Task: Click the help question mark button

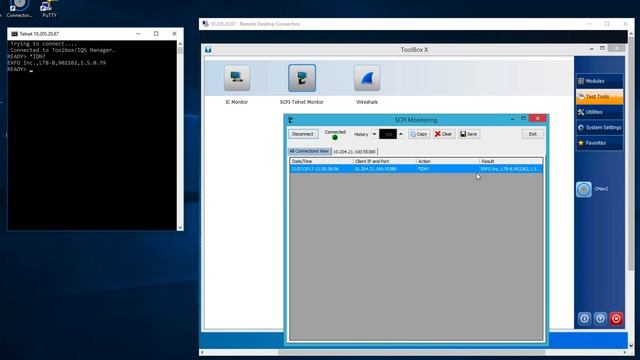Action: click(x=600, y=318)
